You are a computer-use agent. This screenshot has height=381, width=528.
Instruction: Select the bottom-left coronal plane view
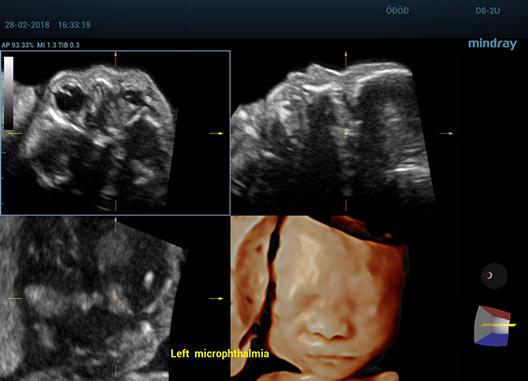pyautogui.click(x=116, y=298)
